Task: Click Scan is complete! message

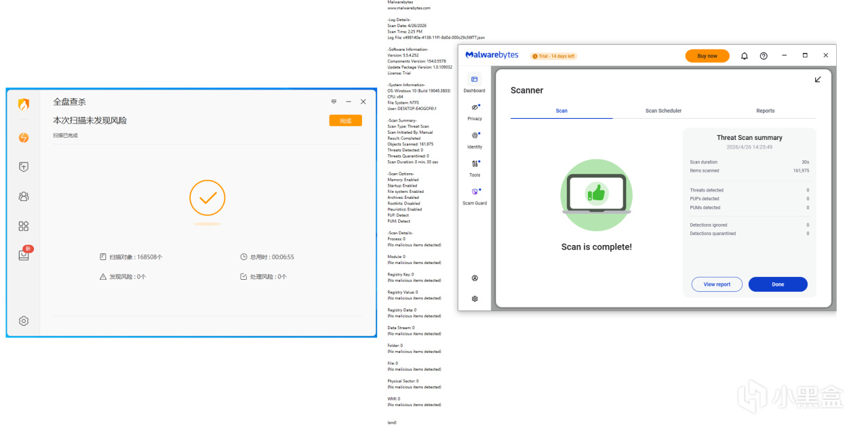Action: (597, 247)
